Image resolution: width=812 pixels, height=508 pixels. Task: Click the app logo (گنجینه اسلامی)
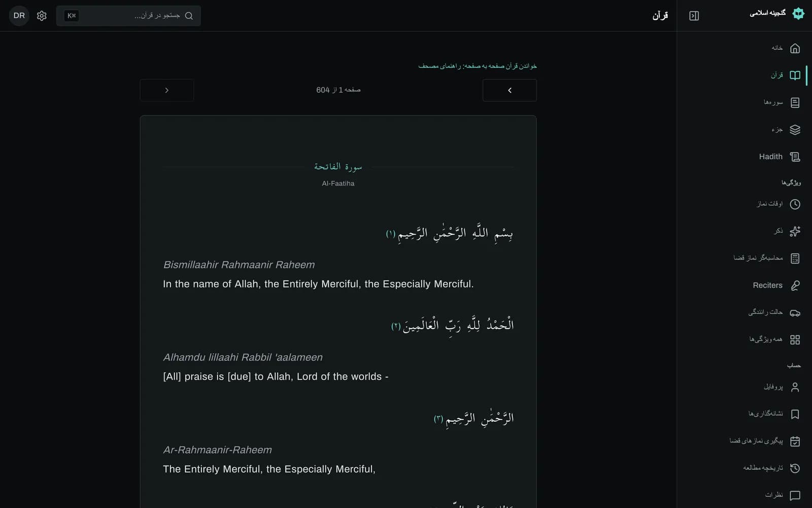[798, 13]
